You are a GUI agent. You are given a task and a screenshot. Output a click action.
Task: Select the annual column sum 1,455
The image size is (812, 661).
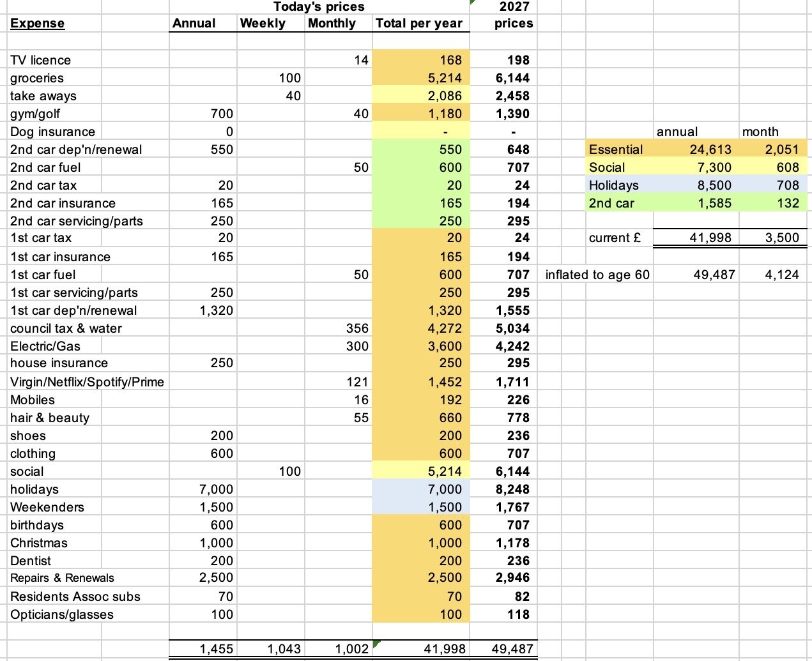pos(216,649)
